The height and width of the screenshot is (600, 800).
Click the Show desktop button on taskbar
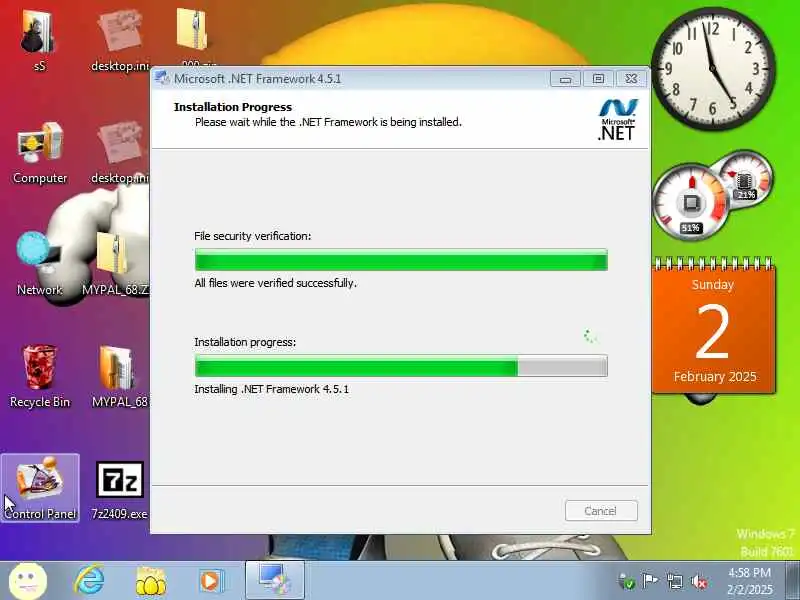pos(792,580)
